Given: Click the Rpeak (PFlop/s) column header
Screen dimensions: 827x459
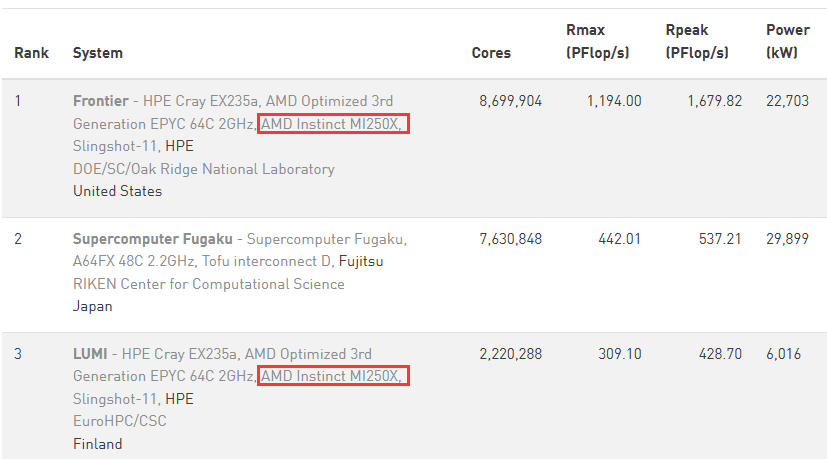Looking at the screenshot, I should (697, 42).
